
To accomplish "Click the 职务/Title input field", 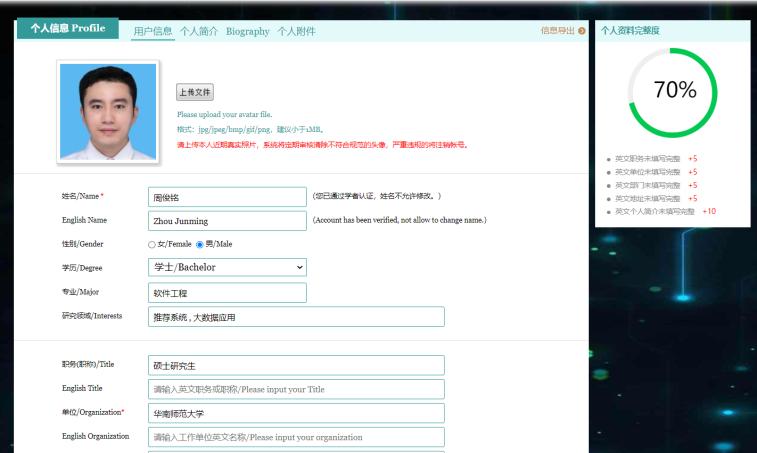I will tap(296, 366).
